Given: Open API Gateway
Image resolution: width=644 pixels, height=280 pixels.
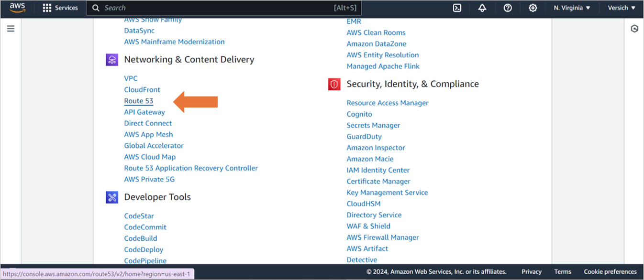Looking at the screenshot, I should point(144,112).
